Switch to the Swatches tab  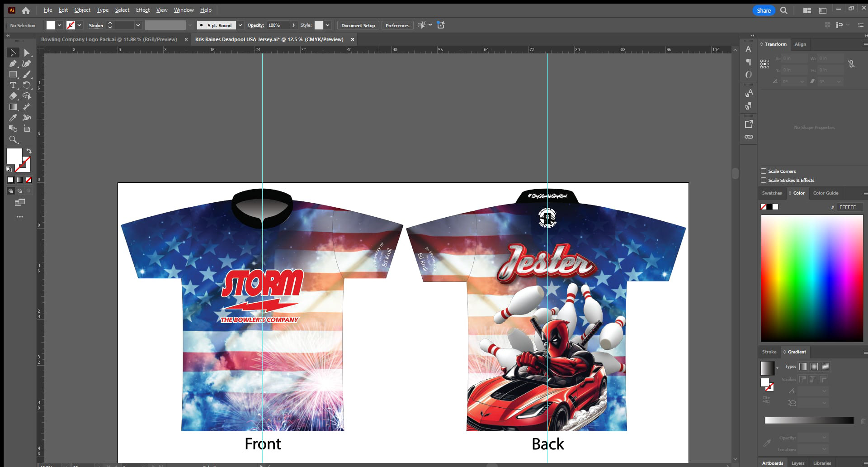pyautogui.click(x=772, y=193)
